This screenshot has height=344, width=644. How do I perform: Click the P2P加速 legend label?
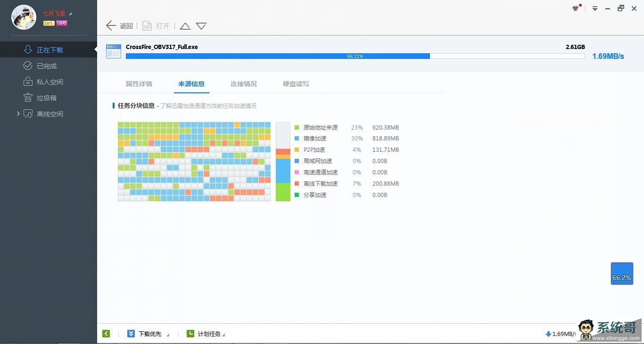(x=314, y=150)
